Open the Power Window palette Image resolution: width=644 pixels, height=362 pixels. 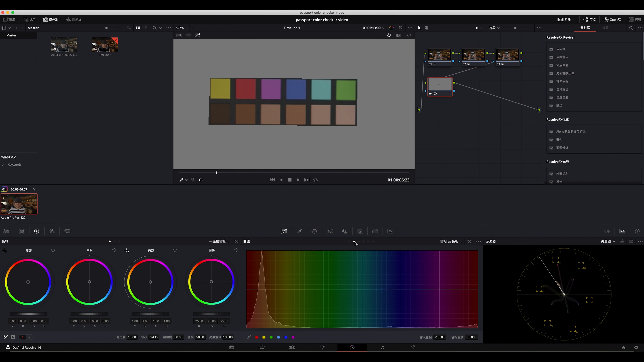pos(314,231)
